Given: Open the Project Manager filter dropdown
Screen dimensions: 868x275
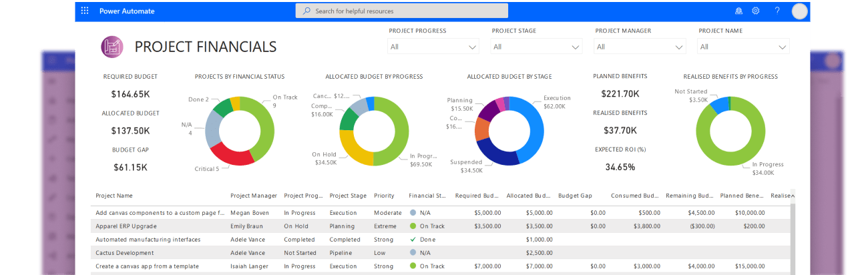Looking at the screenshot, I should click(x=640, y=47).
